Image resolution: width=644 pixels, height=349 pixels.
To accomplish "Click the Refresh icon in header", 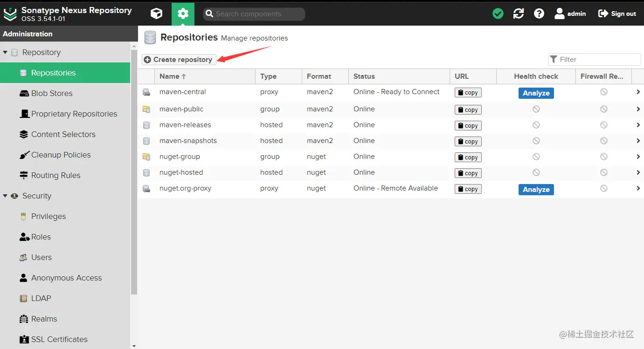I will coord(519,14).
